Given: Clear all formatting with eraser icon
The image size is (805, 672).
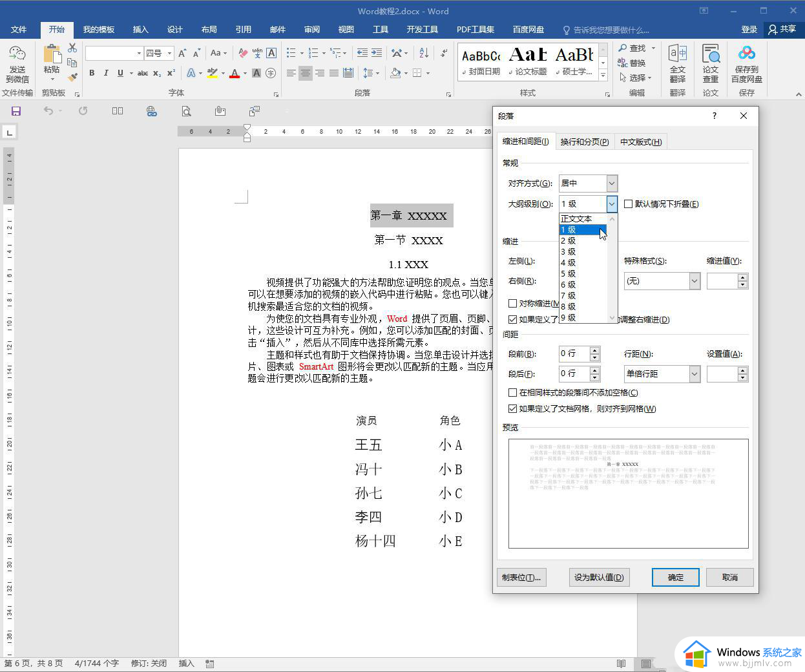Looking at the screenshot, I should [243, 53].
